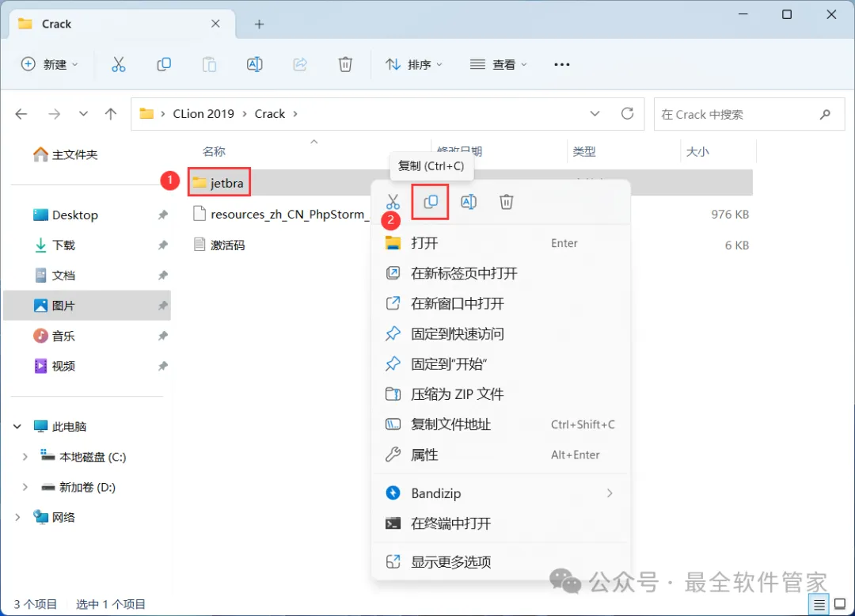The image size is (855, 616).
Task: Expand the 网络 tree node
Action: point(17,517)
